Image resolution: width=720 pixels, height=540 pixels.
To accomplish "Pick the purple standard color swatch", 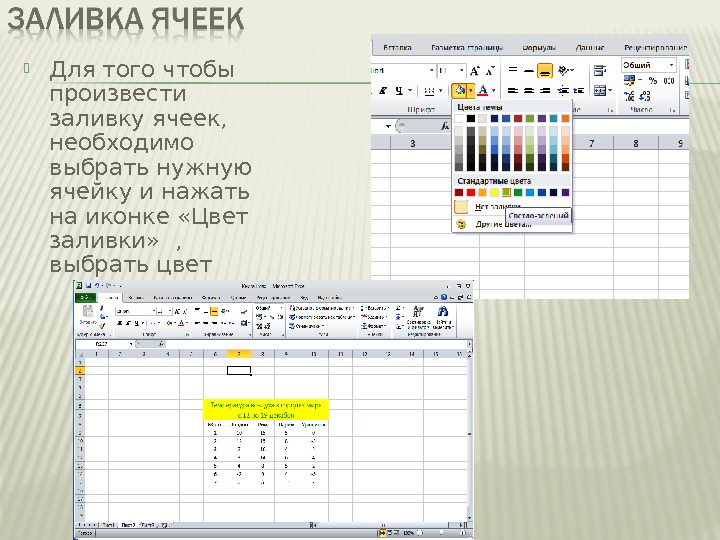I will point(565,192).
